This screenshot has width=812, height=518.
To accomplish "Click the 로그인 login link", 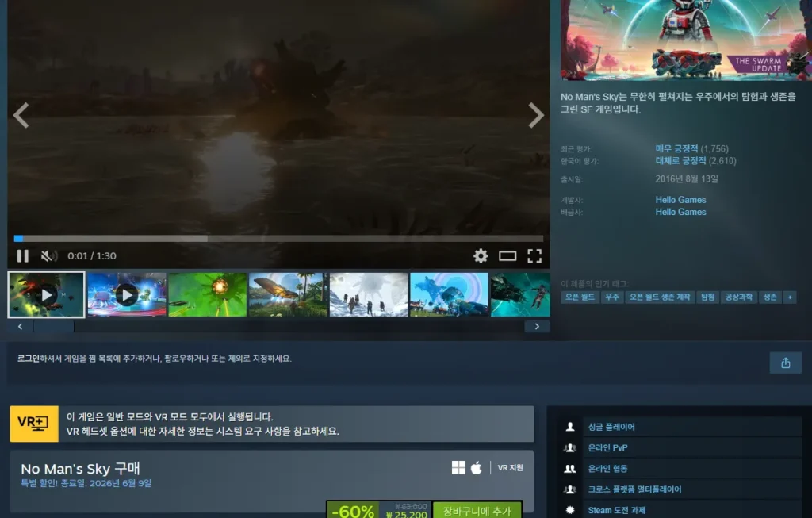I will click(29, 359).
